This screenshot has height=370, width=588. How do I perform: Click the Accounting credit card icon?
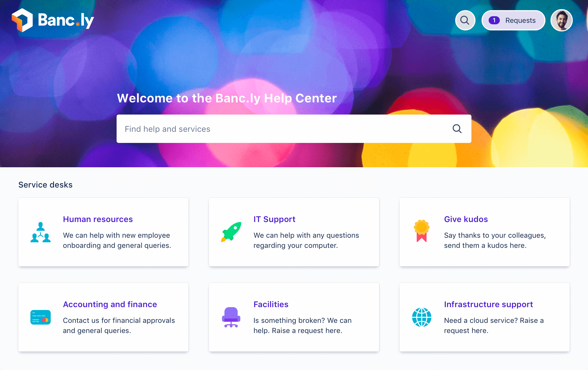(x=41, y=317)
